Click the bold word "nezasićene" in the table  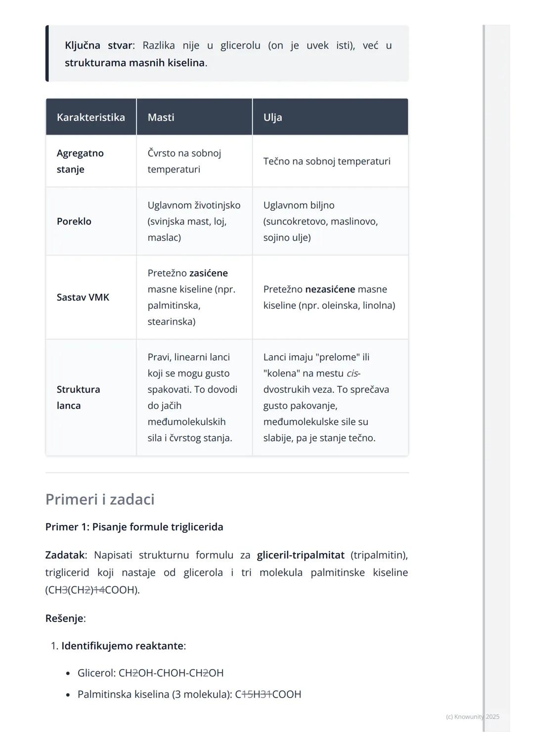[330, 289]
